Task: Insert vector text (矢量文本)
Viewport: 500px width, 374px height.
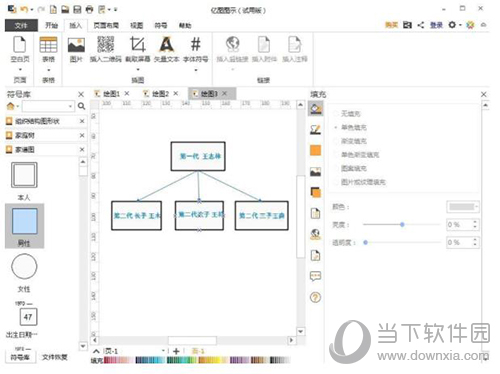Action: coord(166,49)
